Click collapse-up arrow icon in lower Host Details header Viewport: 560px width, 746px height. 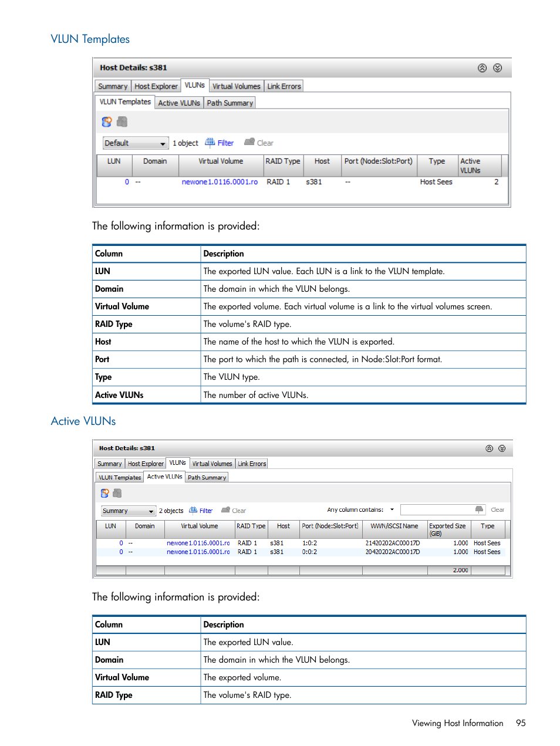pyautogui.click(x=489, y=448)
